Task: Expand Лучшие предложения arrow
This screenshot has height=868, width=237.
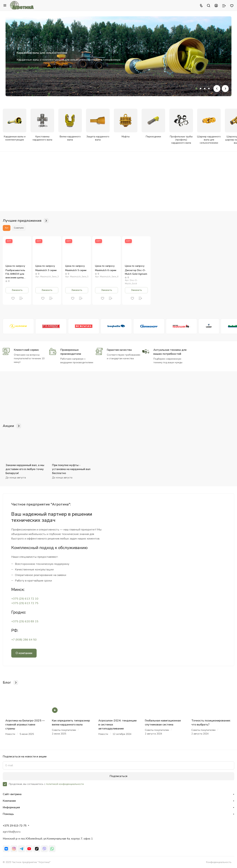Action: (46, 221)
